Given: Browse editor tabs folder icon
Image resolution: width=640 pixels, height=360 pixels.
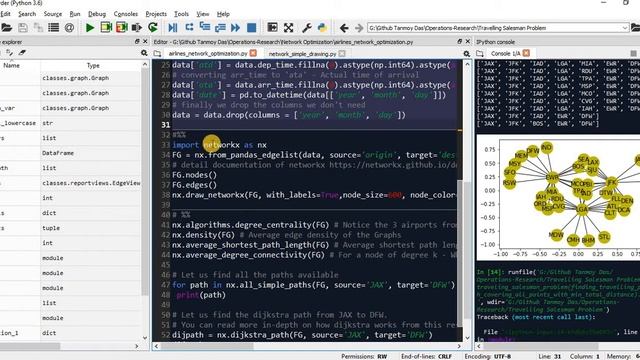Looking at the screenshot, I should click(x=158, y=53).
